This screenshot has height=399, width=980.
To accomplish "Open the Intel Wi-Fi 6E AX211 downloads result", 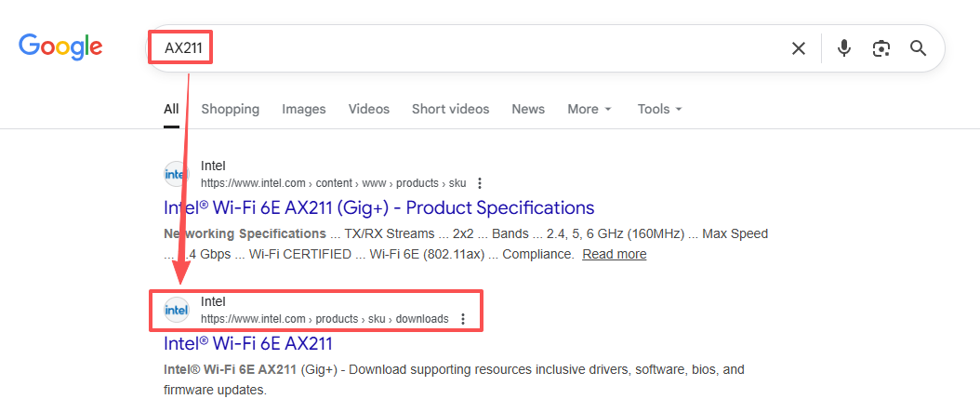I will (x=247, y=343).
